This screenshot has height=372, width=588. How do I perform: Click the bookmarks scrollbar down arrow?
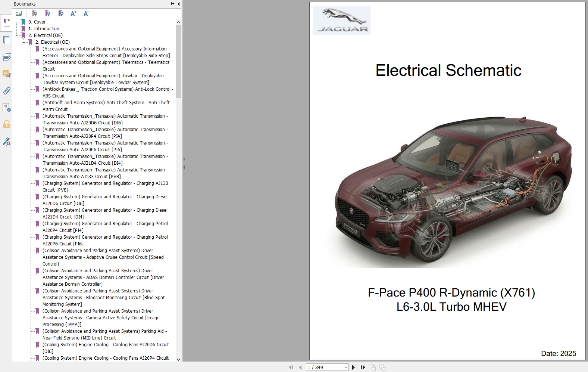178,359
